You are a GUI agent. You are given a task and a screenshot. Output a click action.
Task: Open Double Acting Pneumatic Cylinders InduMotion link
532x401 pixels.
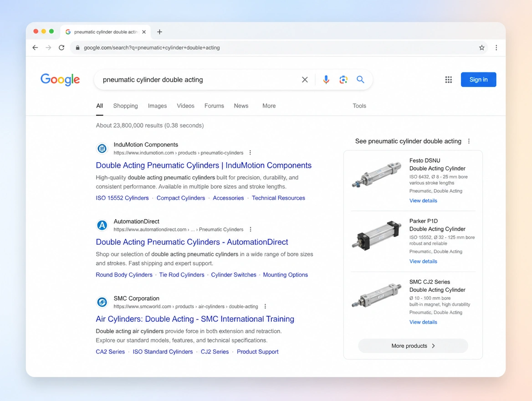tap(204, 165)
